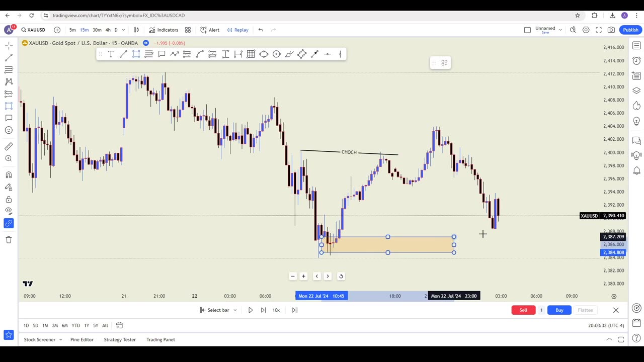Play the bar replay

pos(250,310)
